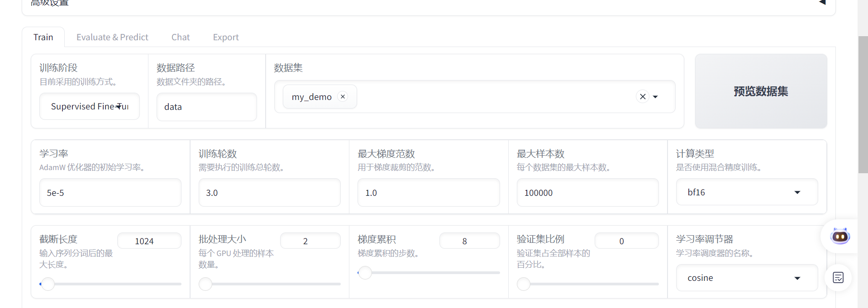This screenshot has height=308, width=868.
Task: Collapse the advanced settings triangle
Action: (822, 3)
